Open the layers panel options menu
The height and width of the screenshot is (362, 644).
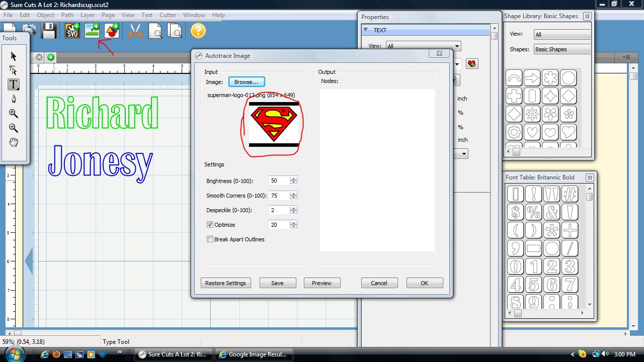click(627, 57)
